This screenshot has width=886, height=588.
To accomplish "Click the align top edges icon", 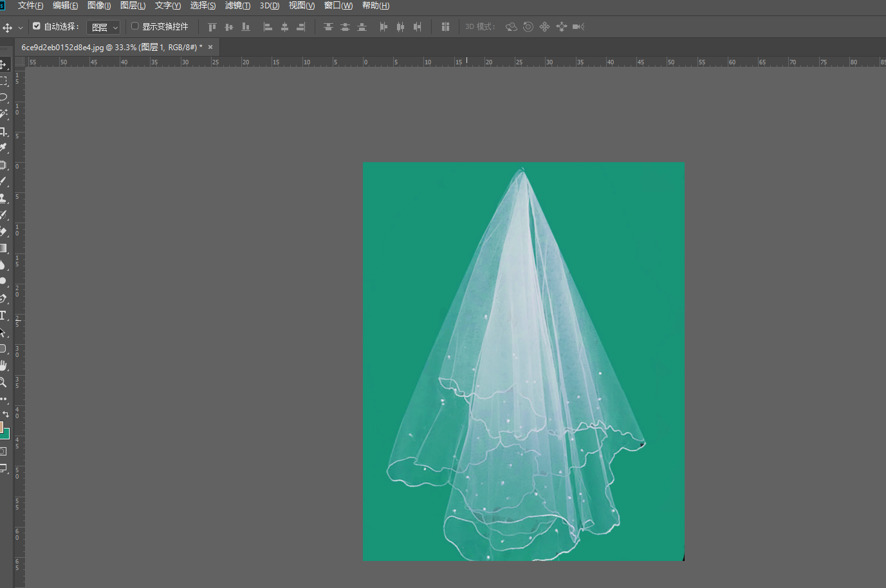I will [x=212, y=27].
